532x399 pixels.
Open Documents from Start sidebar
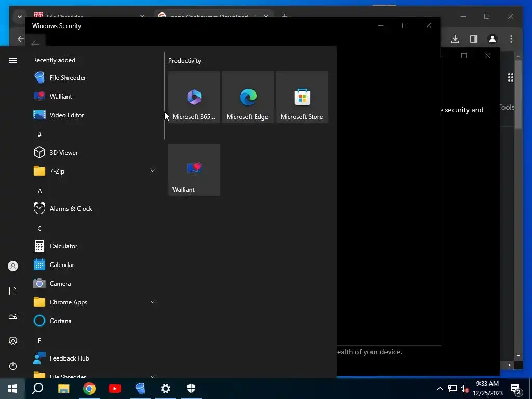(13, 291)
